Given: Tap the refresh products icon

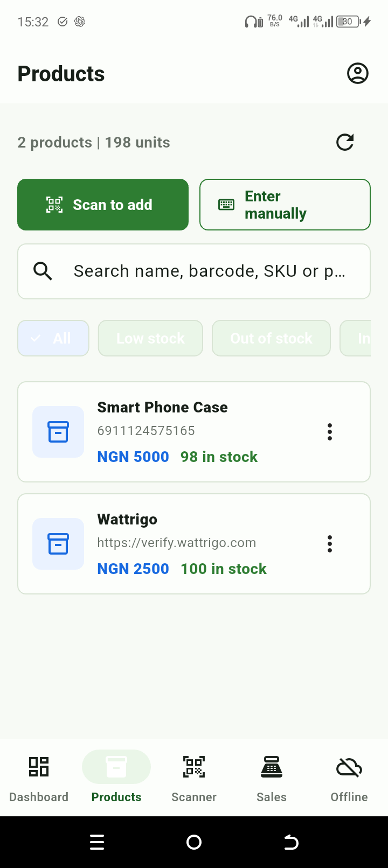Looking at the screenshot, I should point(345,142).
